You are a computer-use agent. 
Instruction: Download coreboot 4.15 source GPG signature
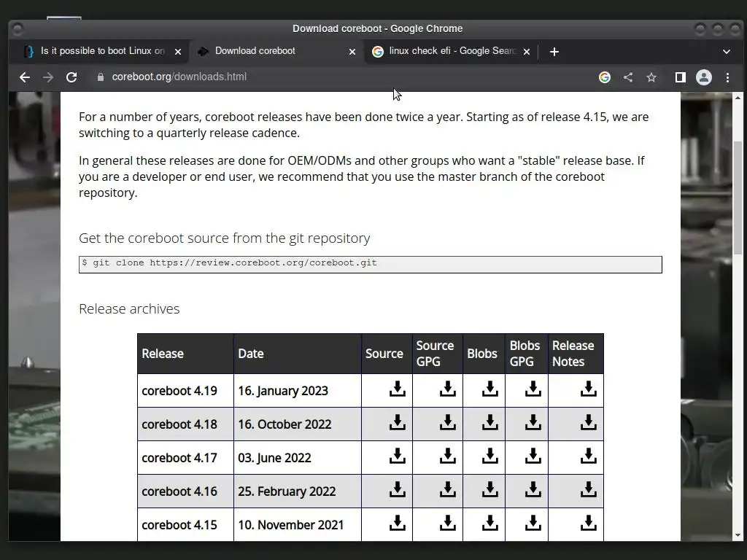tap(447, 523)
